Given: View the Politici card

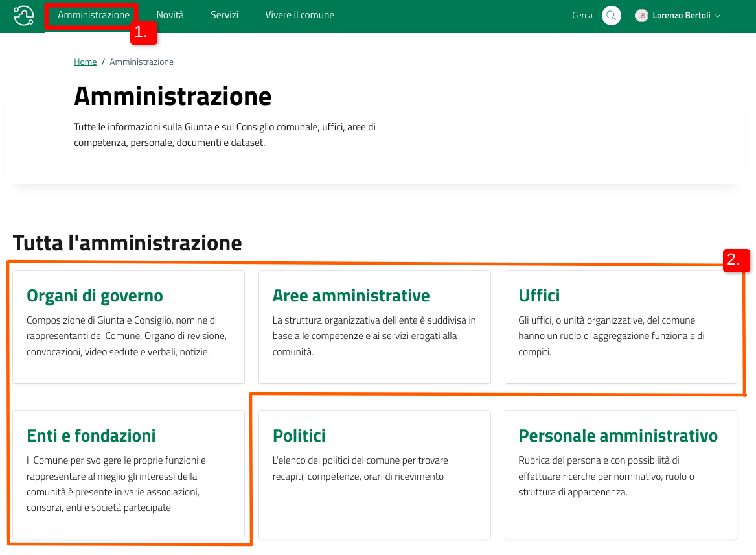Looking at the screenshot, I should point(299,436).
